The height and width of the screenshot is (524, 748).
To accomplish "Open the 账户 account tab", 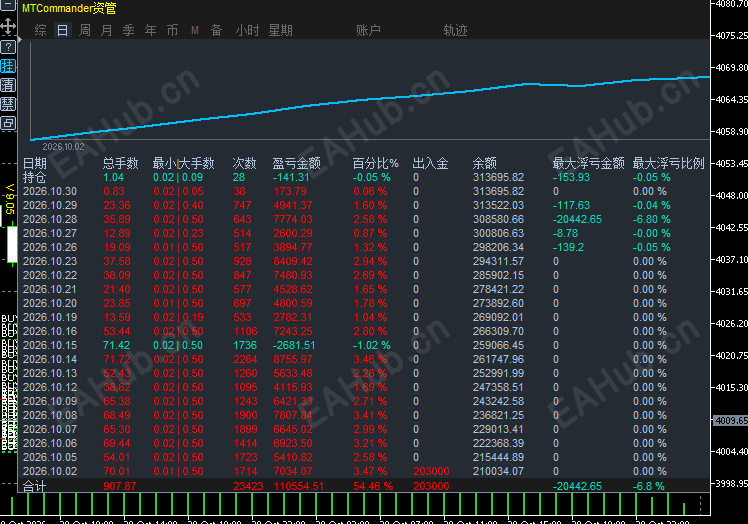I will point(368,31).
